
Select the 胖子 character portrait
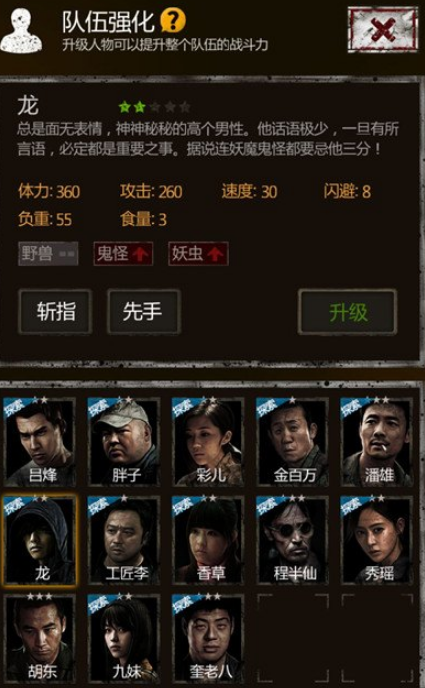[x=124, y=441]
